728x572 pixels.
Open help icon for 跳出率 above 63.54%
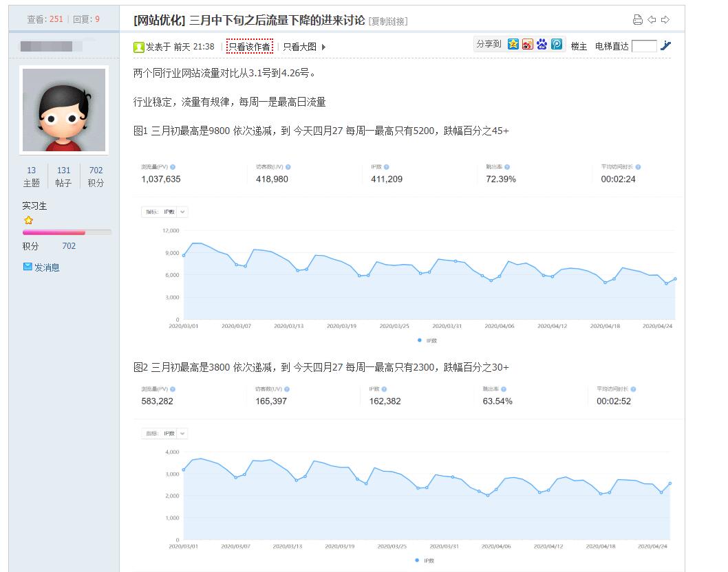pyautogui.click(x=504, y=389)
